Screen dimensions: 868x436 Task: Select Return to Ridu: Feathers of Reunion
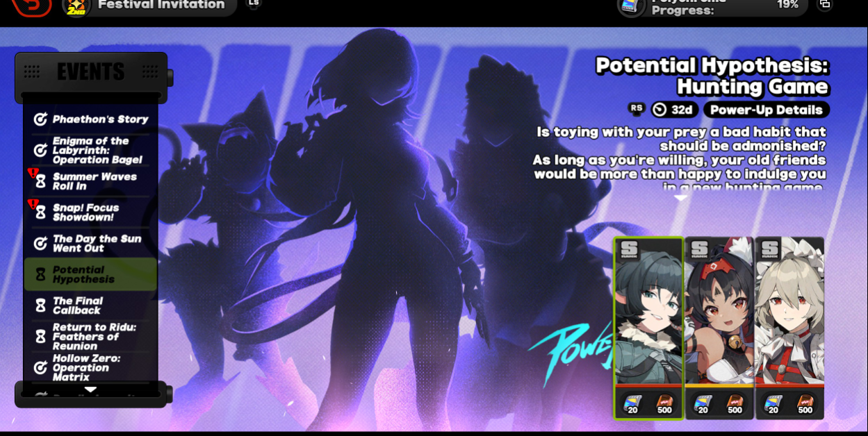[x=90, y=336]
